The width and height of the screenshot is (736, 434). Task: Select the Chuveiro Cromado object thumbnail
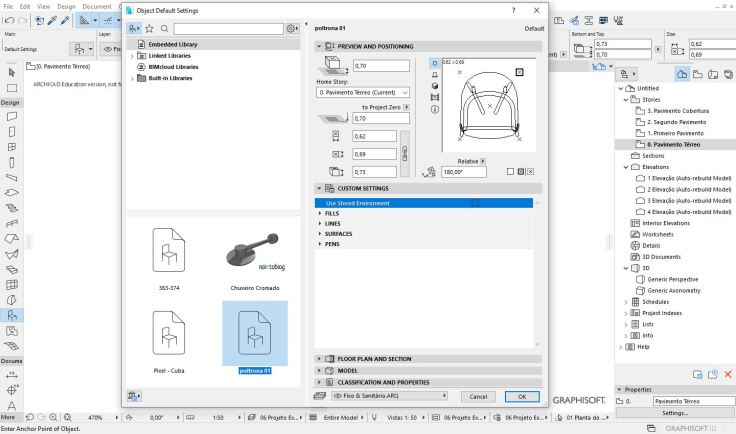click(x=255, y=259)
